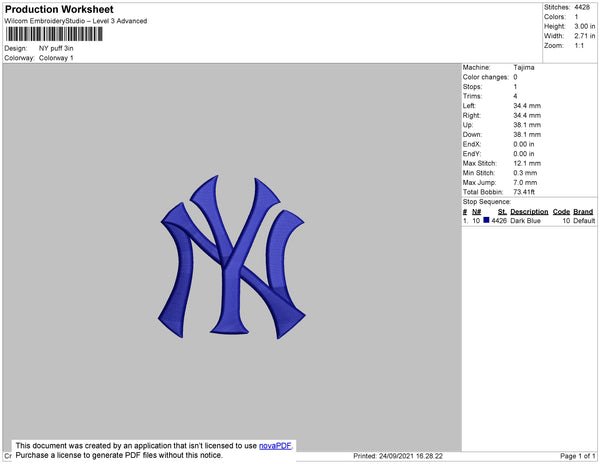Image resolution: width=600 pixels, height=464 pixels.
Task: Click the 'Page 1 of 1' footer
Action: (x=577, y=456)
